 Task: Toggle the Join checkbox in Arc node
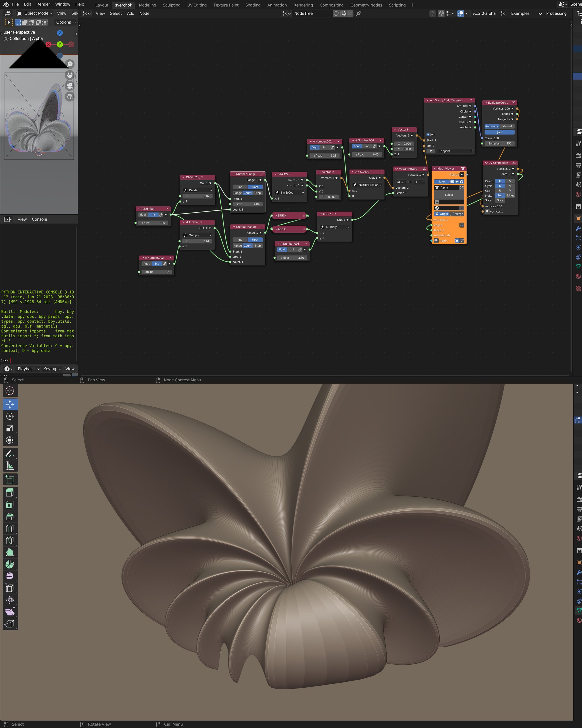point(428,134)
